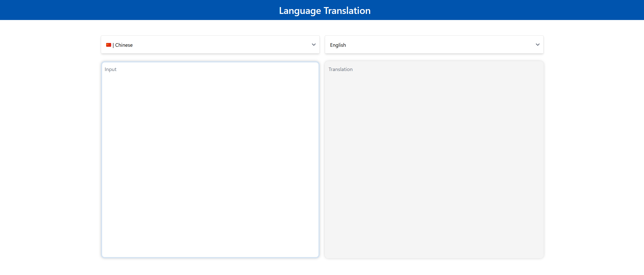Click the 'Chinese' label text
The height and width of the screenshot is (275, 644).
[124, 45]
